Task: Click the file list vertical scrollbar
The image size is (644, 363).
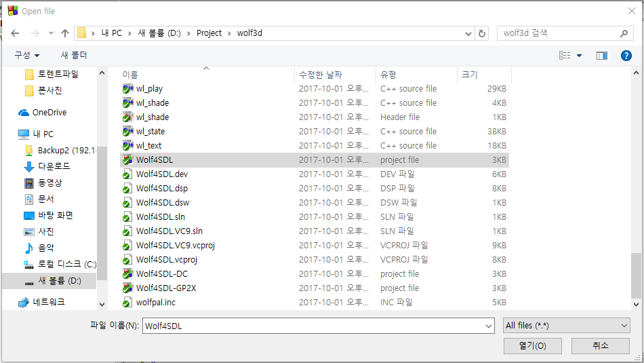Action: 635,275
